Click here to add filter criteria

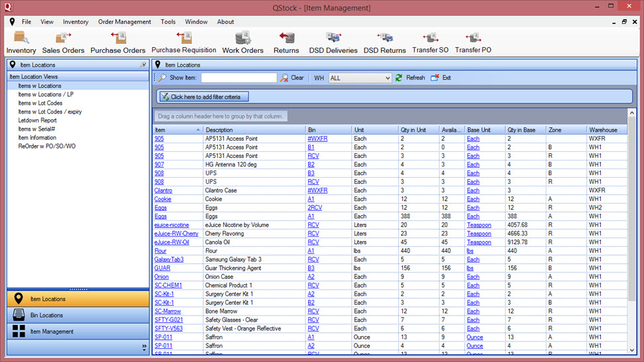pyautogui.click(x=204, y=97)
